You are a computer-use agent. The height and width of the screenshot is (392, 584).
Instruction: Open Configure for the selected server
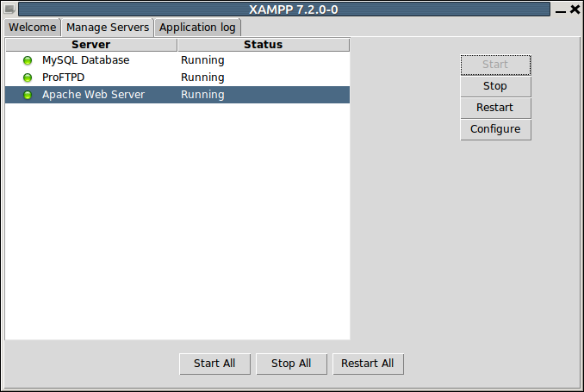pyautogui.click(x=495, y=129)
